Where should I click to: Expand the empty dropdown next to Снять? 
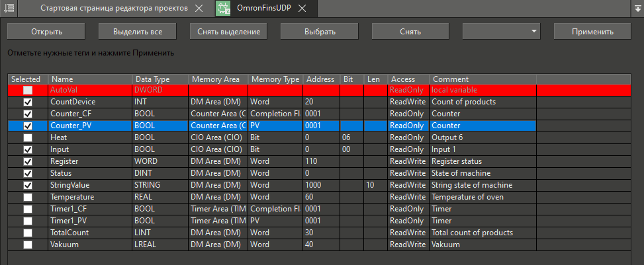pos(533,31)
